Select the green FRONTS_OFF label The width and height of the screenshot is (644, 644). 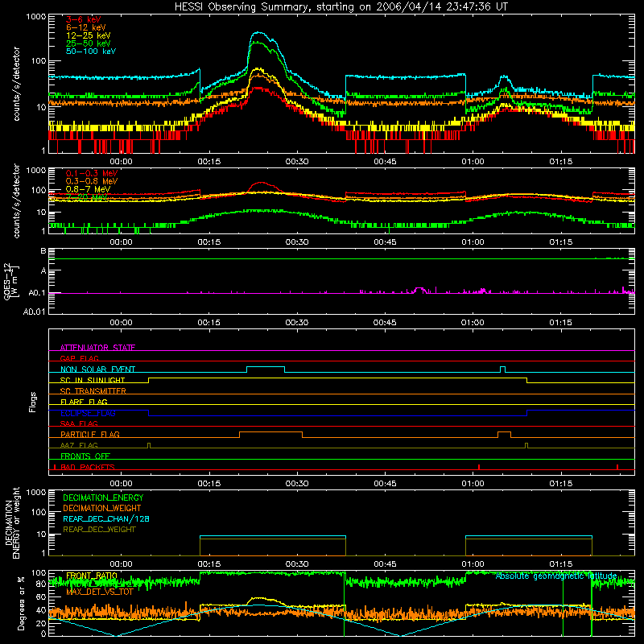pos(85,456)
